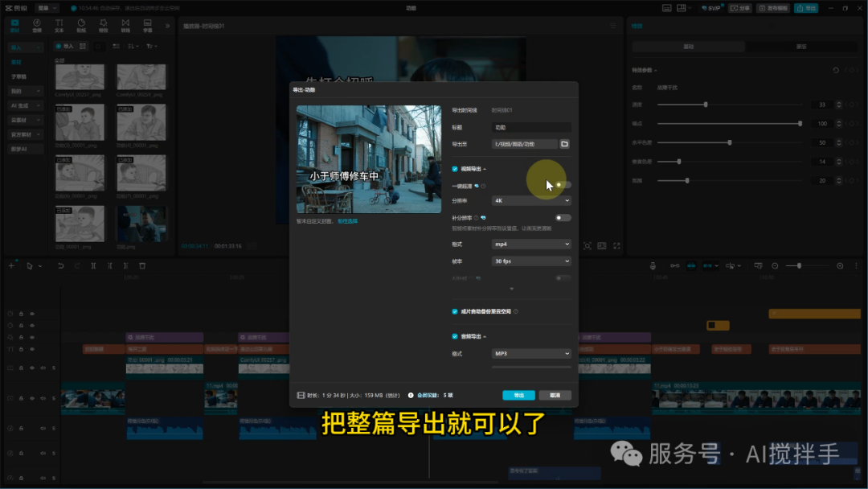The image size is (868, 489).
Task: Click the 导入 import button in media panel
Action: (x=65, y=47)
